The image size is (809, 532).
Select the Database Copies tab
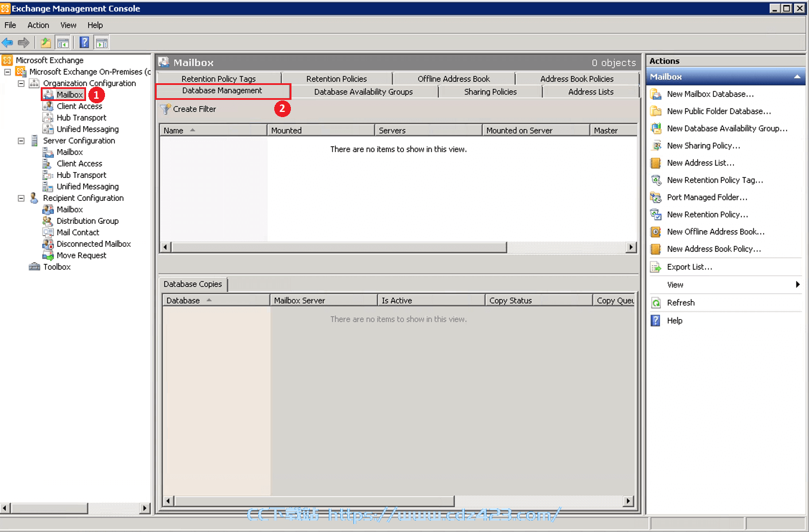coord(193,284)
